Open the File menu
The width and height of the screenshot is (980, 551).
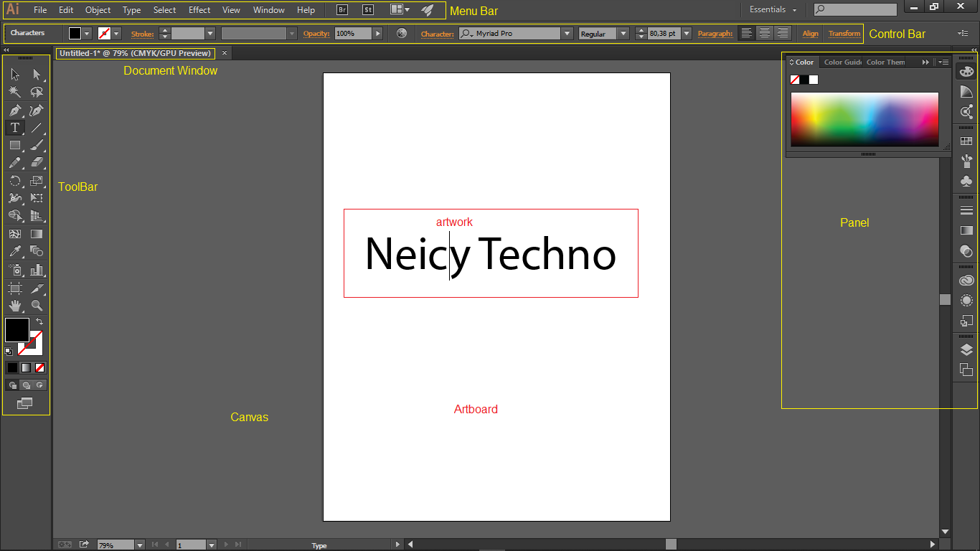pos(40,10)
